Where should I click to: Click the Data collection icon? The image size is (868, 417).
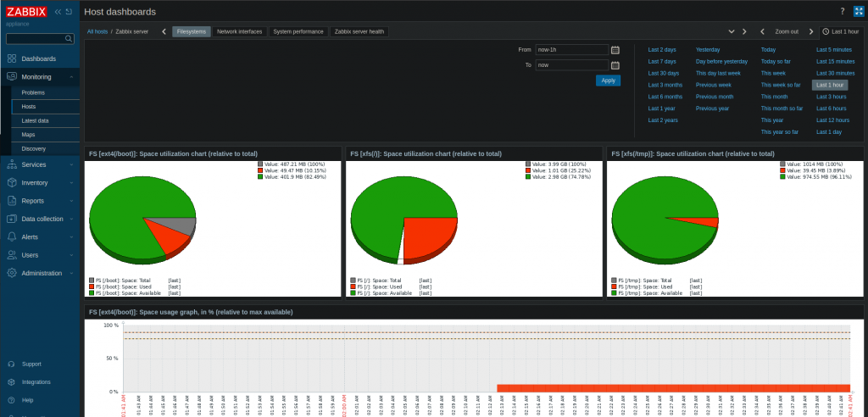coord(12,219)
